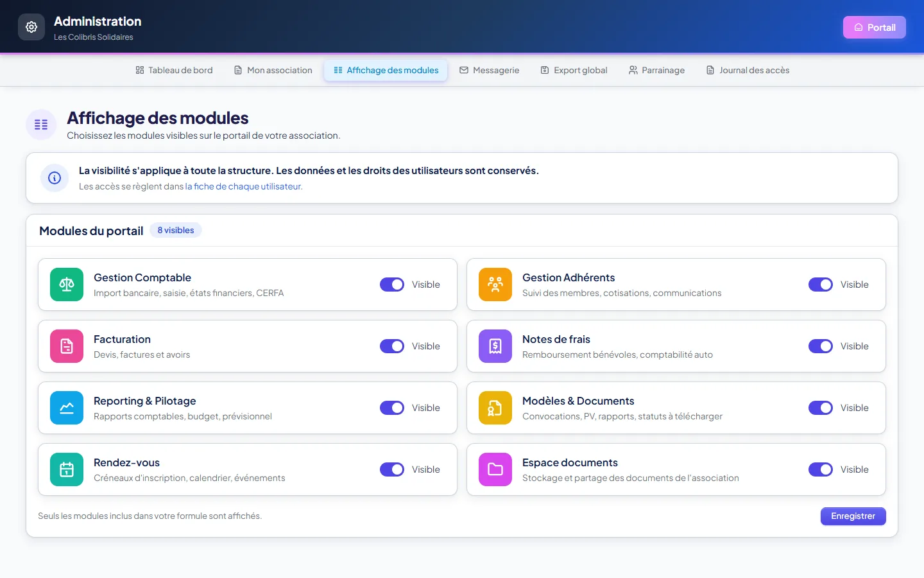The image size is (924, 578).
Task: Click the yellow Modèles & Documents icon
Action: pos(495,408)
